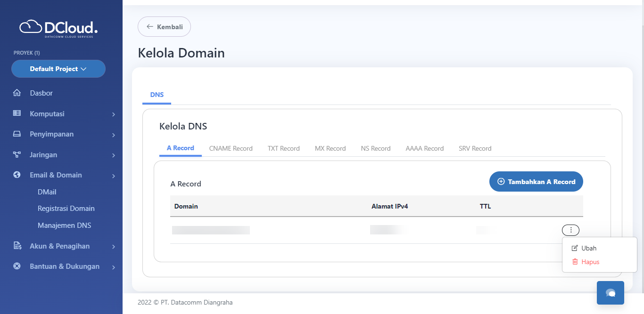Click the Penyimpanan storage icon

click(x=17, y=134)
